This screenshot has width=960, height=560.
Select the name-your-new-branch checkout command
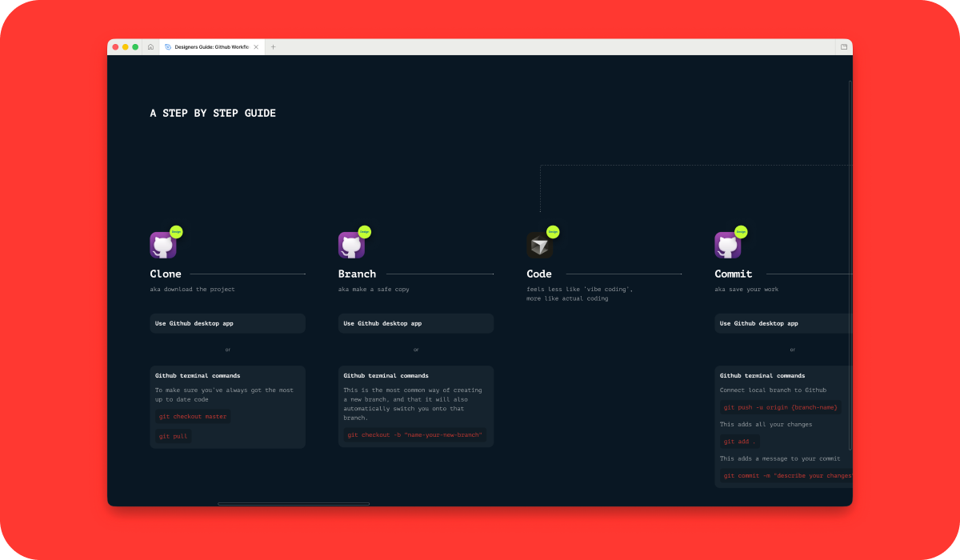(x=415, y=435)
